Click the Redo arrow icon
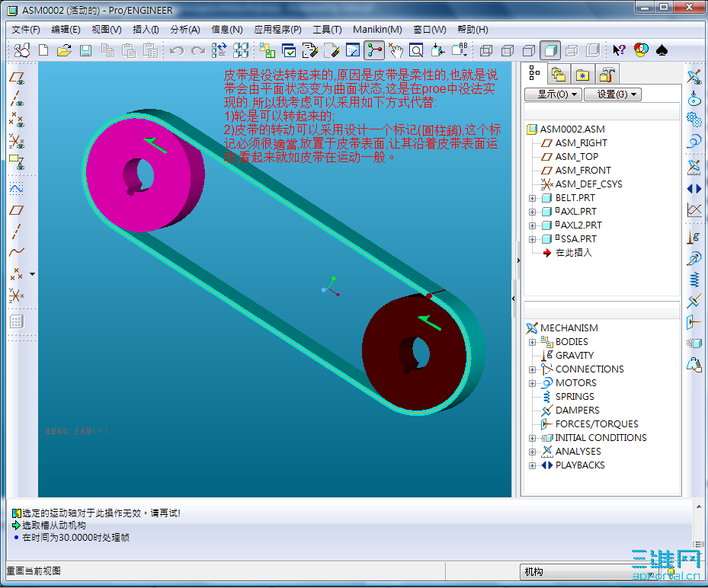Viewport: 708px width, 588px height. pos(198,50)
